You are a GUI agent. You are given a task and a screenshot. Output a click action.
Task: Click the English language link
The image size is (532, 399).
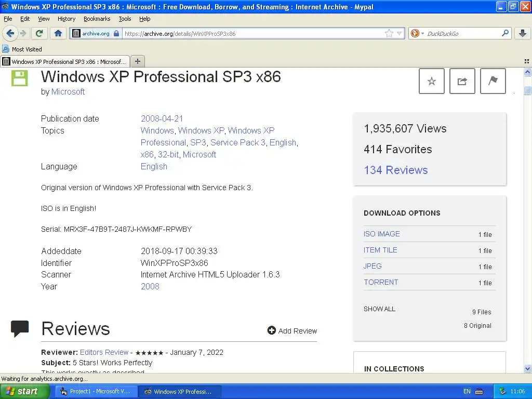pos(154,166)
